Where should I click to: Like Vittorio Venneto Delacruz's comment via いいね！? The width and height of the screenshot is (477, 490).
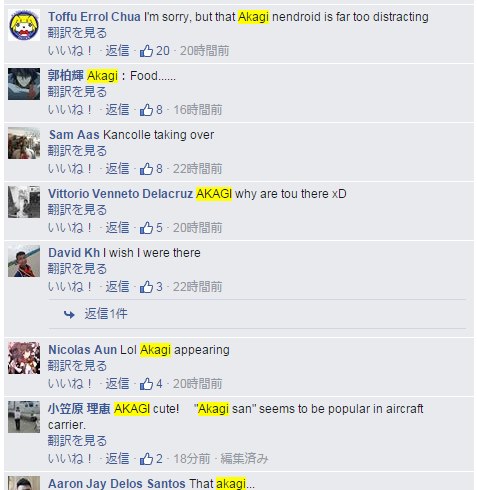coord(70,228)
